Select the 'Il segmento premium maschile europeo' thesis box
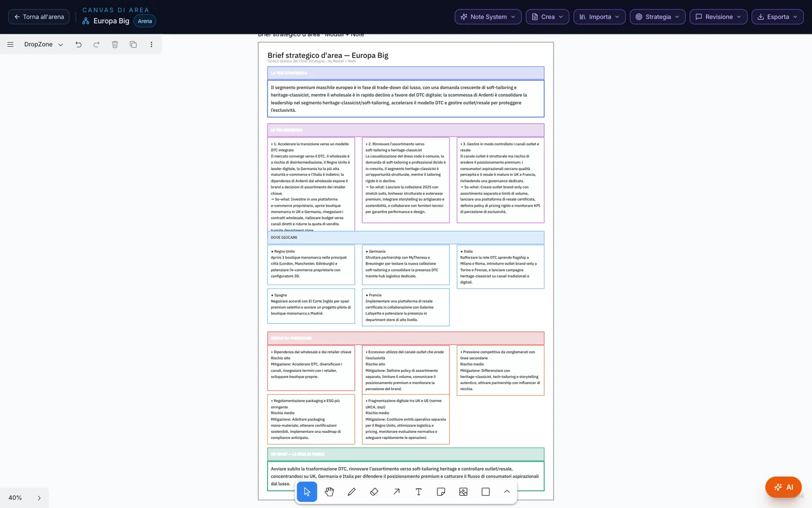Viewport: 812px width, 508px height. [405, 99]
